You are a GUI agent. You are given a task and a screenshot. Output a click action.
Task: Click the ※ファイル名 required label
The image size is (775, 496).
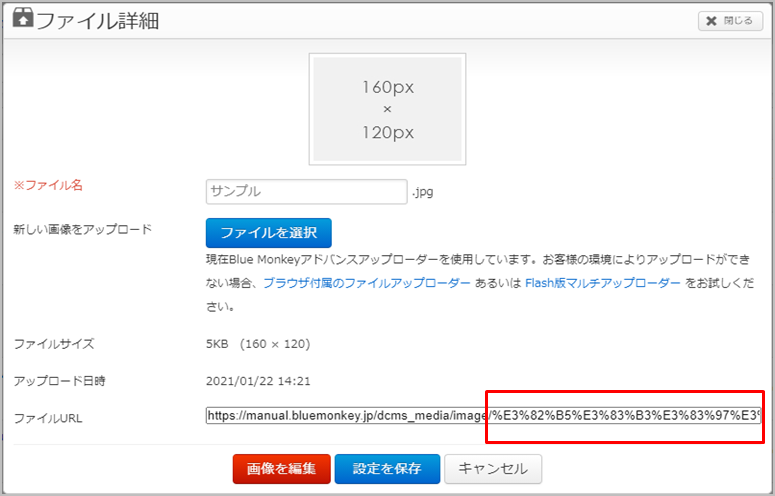48,185
